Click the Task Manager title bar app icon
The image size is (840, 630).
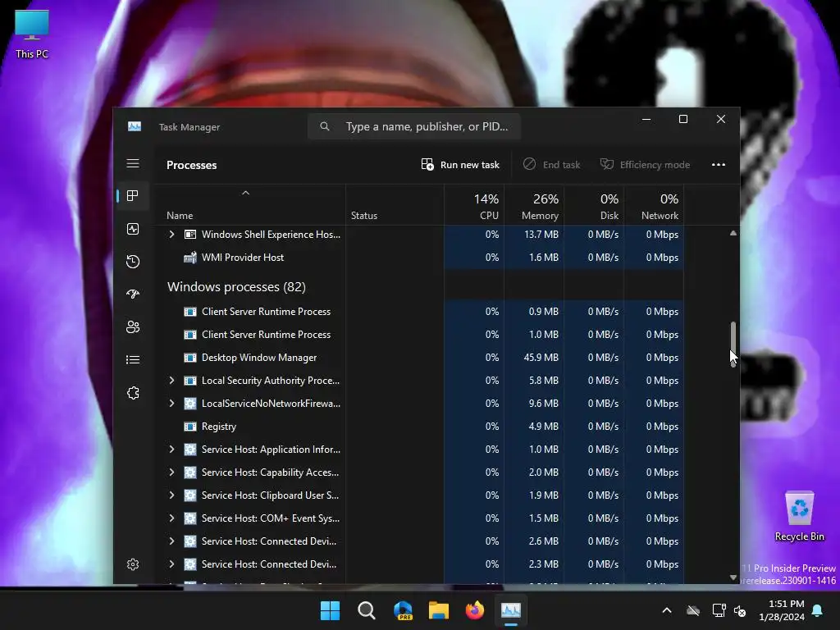135,126
